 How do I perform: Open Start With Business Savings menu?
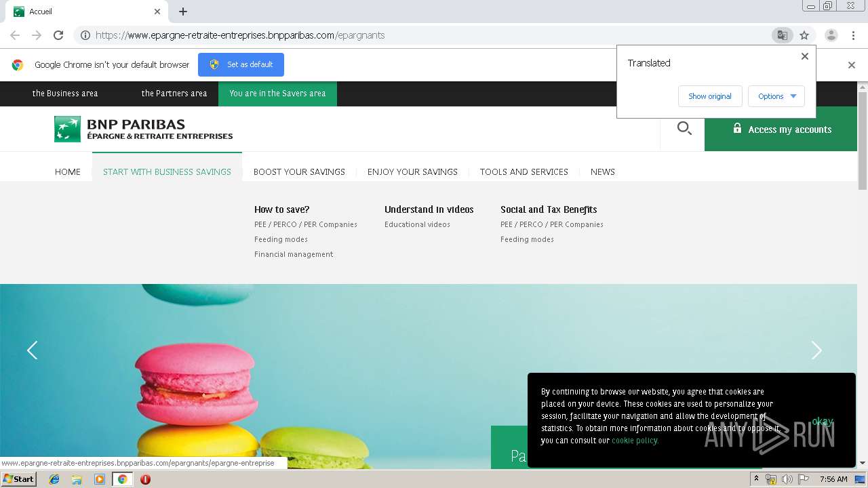point(167,172)
